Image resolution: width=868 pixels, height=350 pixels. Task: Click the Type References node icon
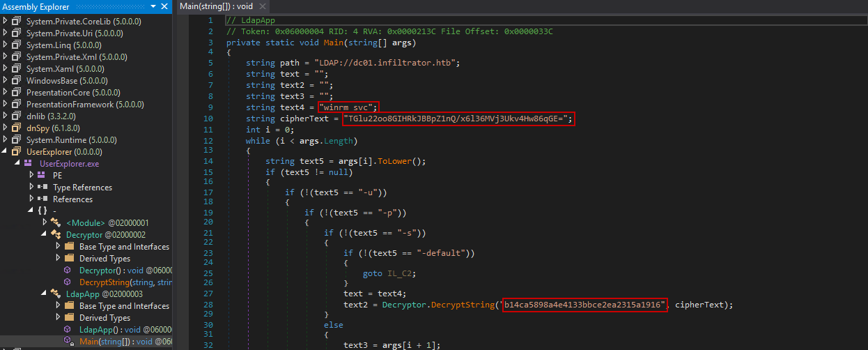[43, 187]
